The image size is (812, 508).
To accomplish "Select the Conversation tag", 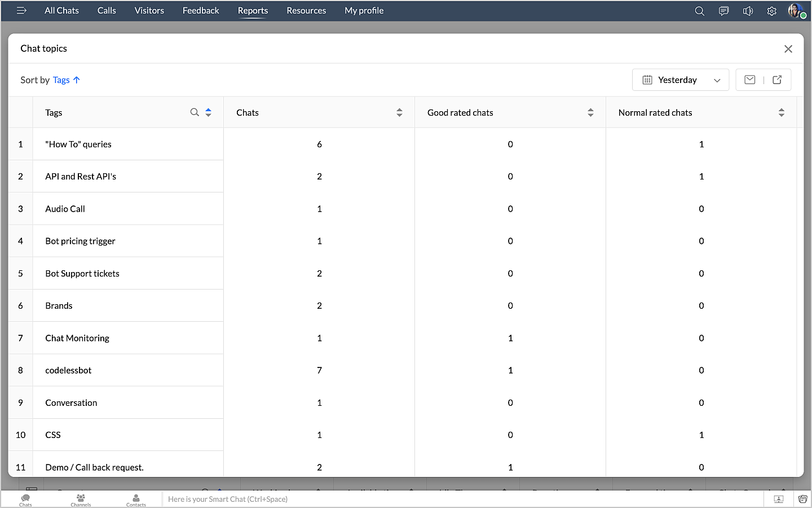I will click(x=71, y=403).
